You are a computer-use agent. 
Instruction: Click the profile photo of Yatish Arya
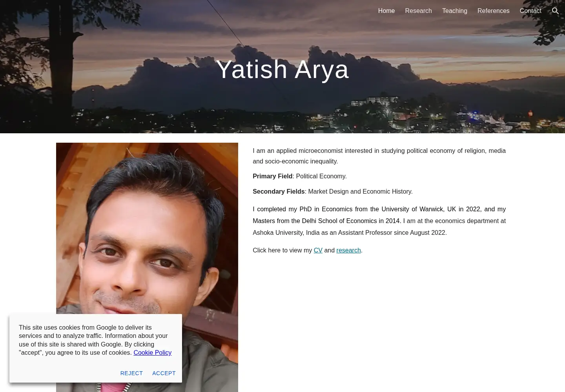(x=147, y=267)
